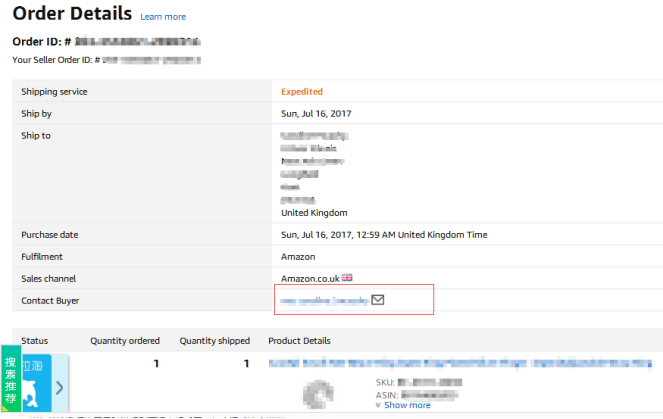The height and width of the screenshot is (419, 663).
Task: Click the blurred product thumbnail image
Action: pyautogui.click(x=318, y=394)
